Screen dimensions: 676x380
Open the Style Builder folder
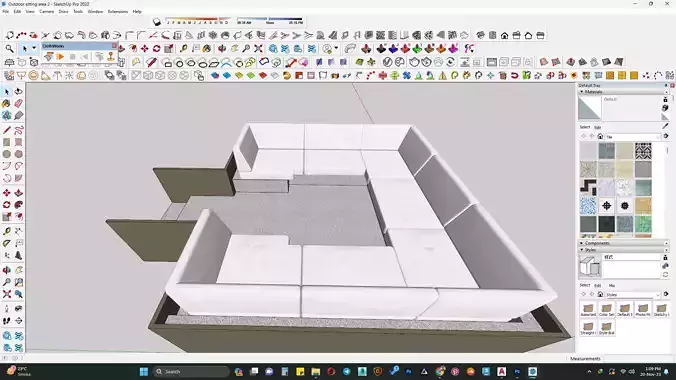[606, 328]
